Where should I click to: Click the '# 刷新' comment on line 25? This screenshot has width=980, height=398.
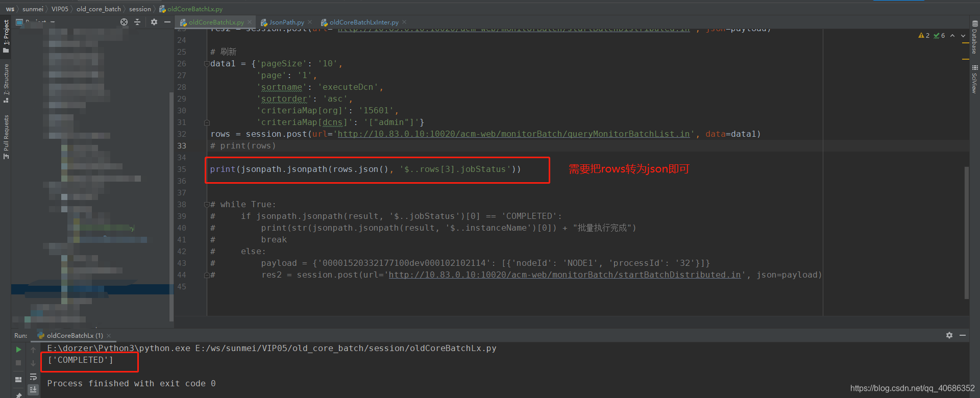pyautogui.click(x=224, y=52)
